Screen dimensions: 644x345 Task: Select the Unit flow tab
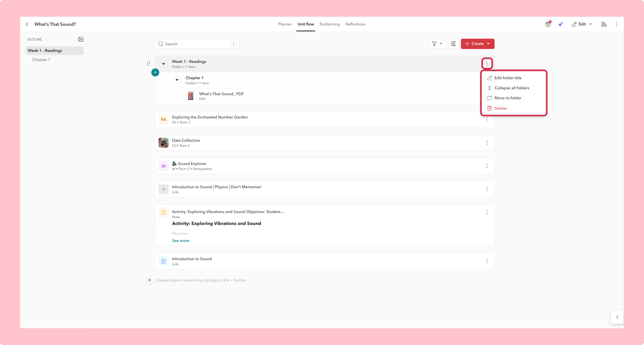(x=306, y=24)
